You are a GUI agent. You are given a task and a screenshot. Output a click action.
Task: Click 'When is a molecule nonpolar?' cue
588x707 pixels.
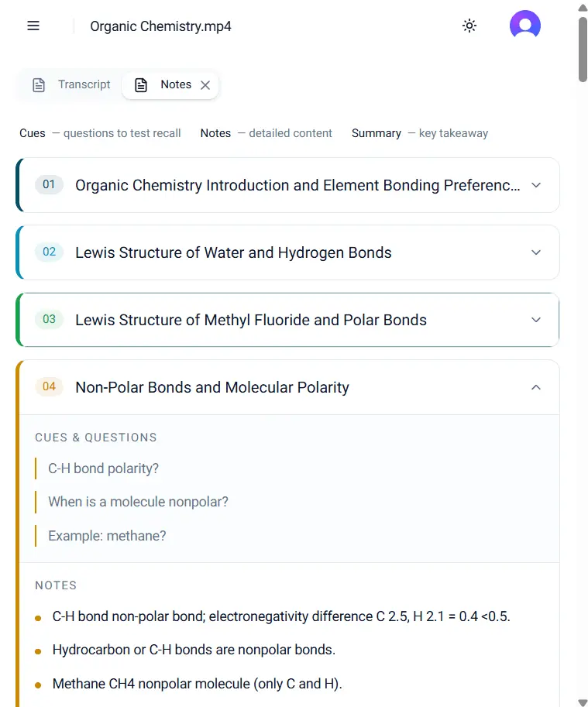(x=138, y=502)
